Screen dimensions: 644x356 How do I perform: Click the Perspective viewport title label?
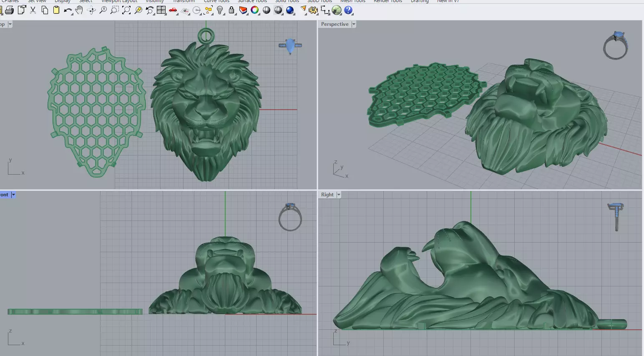[335, 24]
